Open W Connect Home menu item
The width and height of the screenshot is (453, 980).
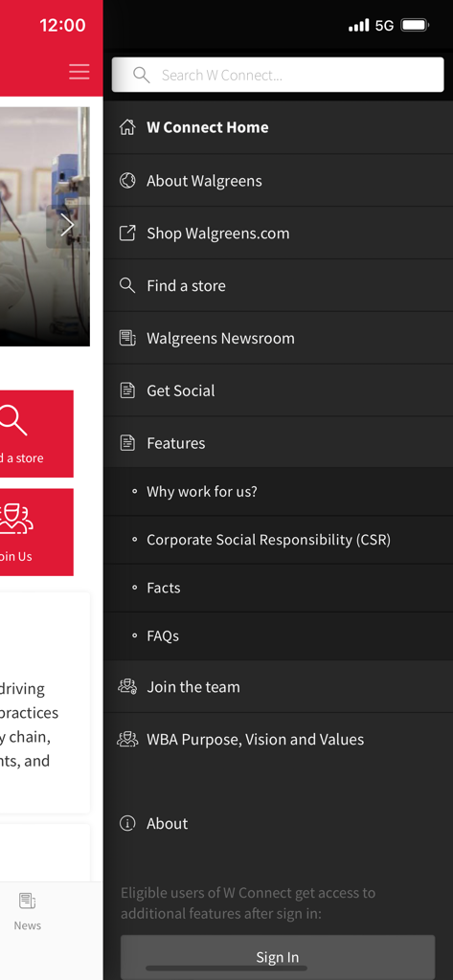278,127
